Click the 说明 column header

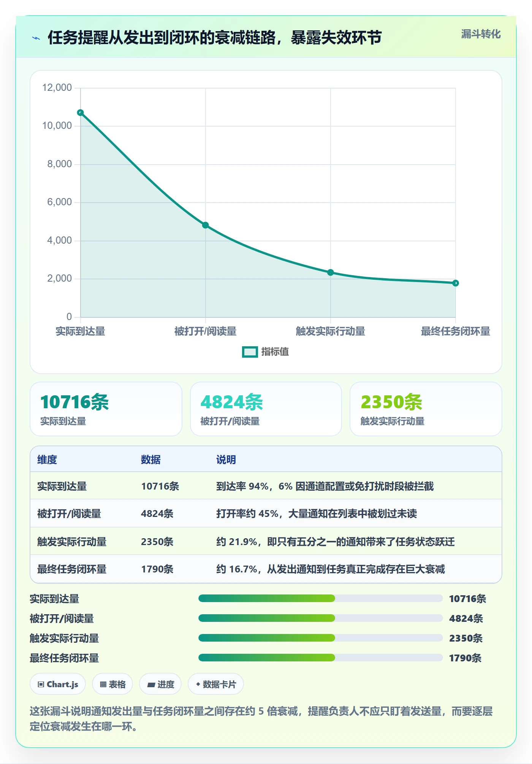click(x=226, y=460)
